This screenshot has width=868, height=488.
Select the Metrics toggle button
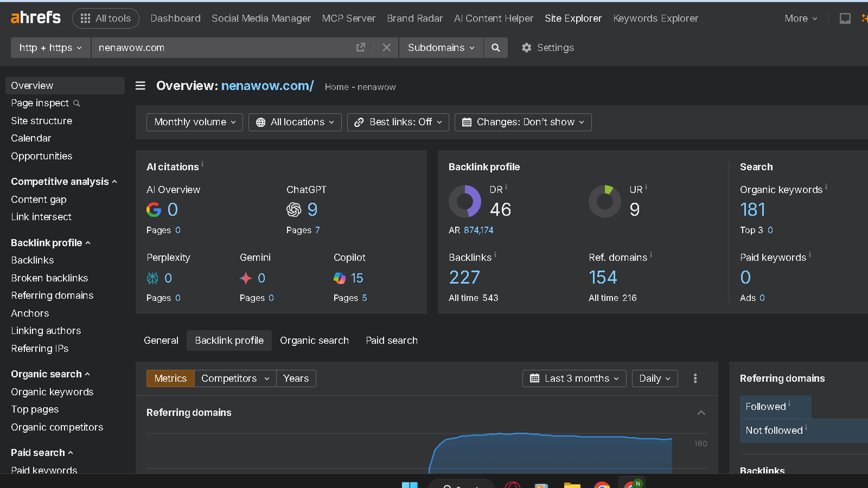(x=170, y=378)
